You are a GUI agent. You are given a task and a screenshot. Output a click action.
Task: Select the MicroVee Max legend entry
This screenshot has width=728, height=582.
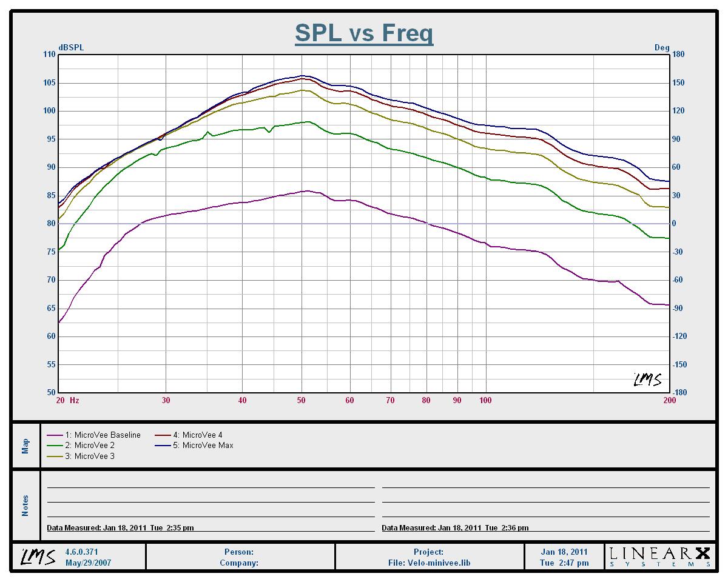[x=203, y=445]
